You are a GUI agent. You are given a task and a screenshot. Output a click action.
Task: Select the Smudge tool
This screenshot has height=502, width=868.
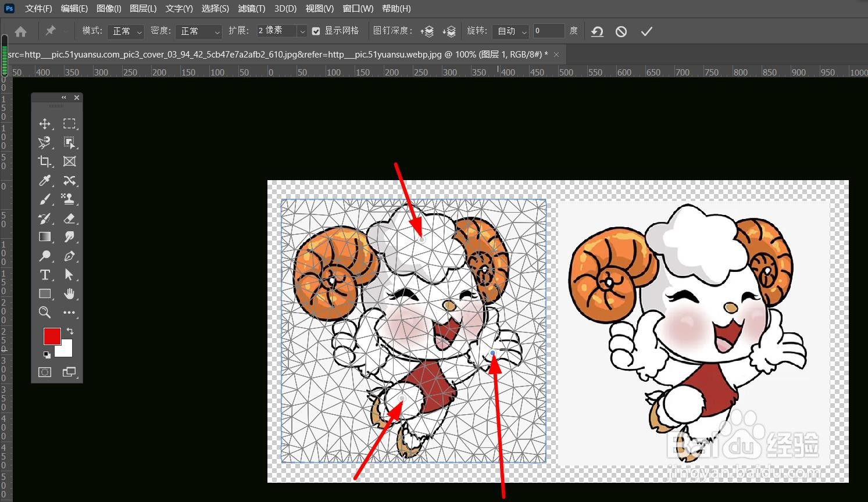[69, 237]
